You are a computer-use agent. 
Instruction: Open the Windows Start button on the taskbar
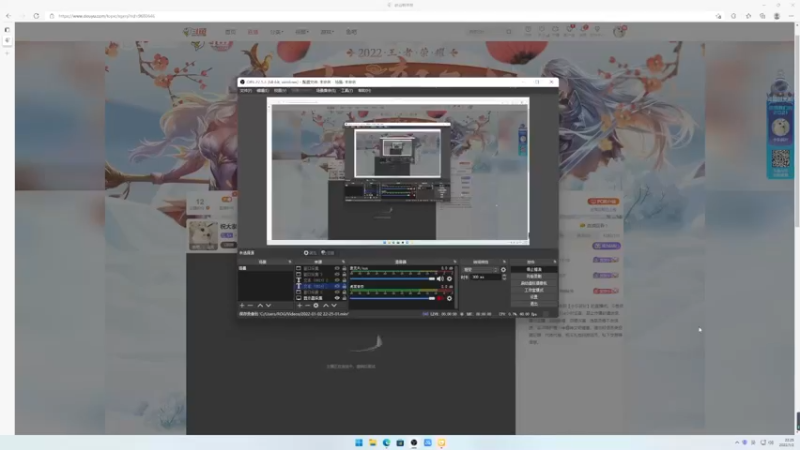tap(359, 442)
